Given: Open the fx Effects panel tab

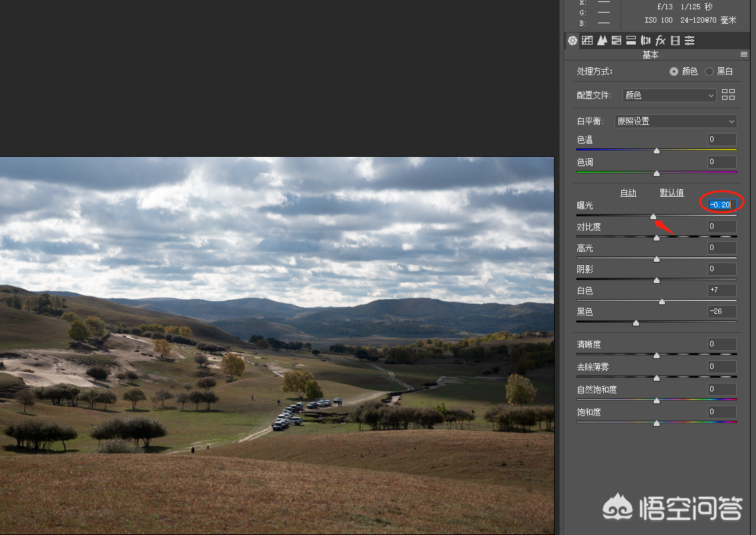Looking at the screenshot, I should tap(660, 41).
